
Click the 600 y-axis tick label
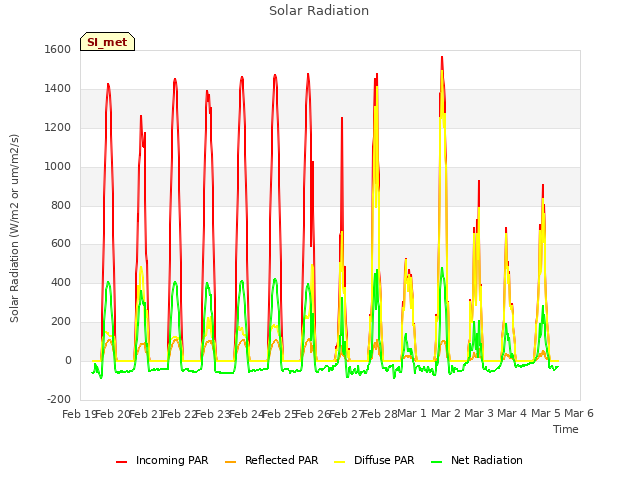tap(61, 244)
